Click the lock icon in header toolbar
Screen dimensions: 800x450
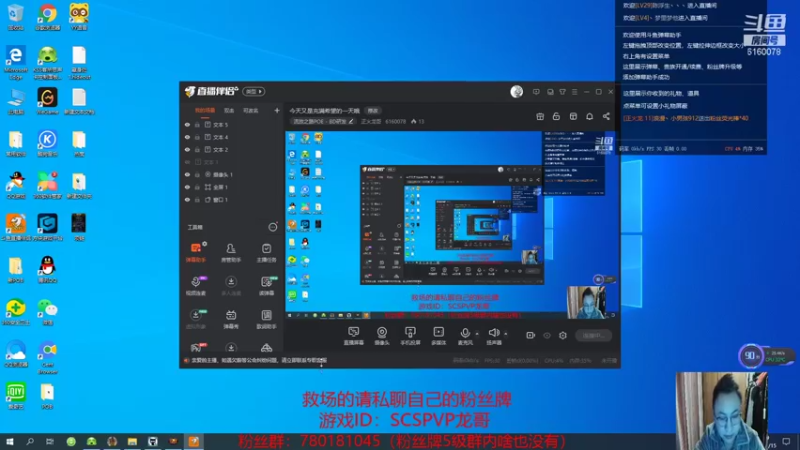tap(556, 116)
